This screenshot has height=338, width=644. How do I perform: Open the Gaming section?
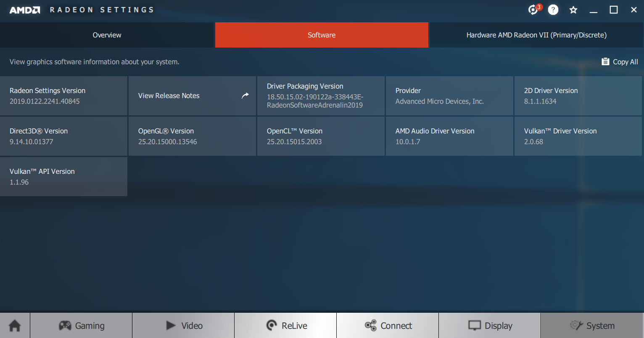(x=81, y=325)
